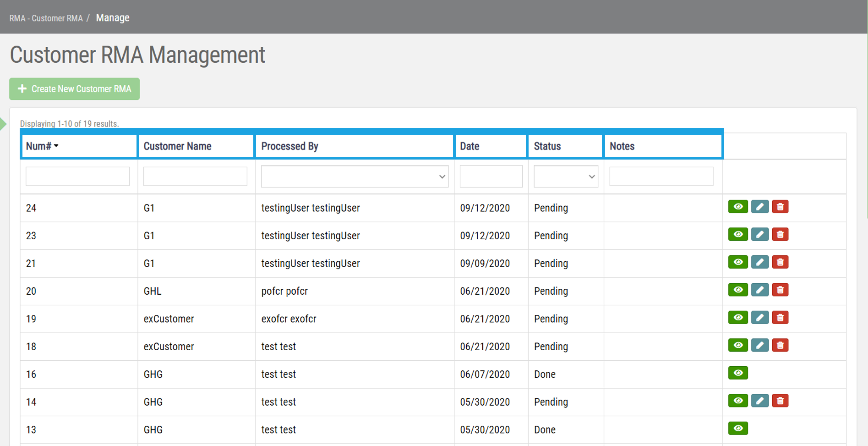View details of RMA number 24

tap(737, 207)
